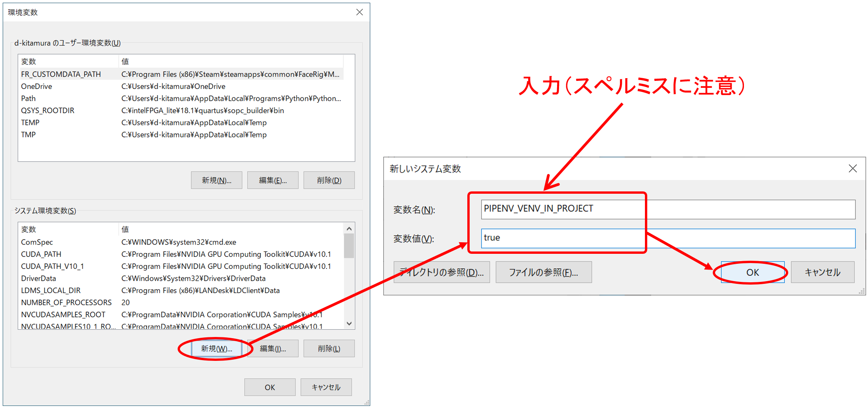
Task: Click value C:¥intelFPGA_lite¥18.1¥quartus¥sopc_builder¥bin
Action: point(203,111)
